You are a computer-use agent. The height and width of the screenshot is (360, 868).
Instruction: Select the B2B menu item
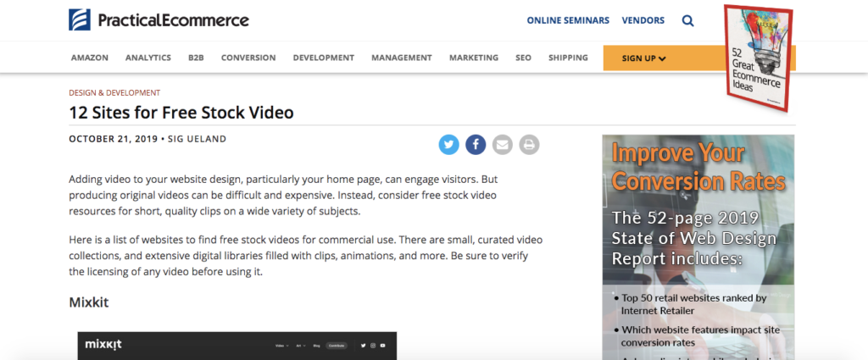(x=196, y=58)
